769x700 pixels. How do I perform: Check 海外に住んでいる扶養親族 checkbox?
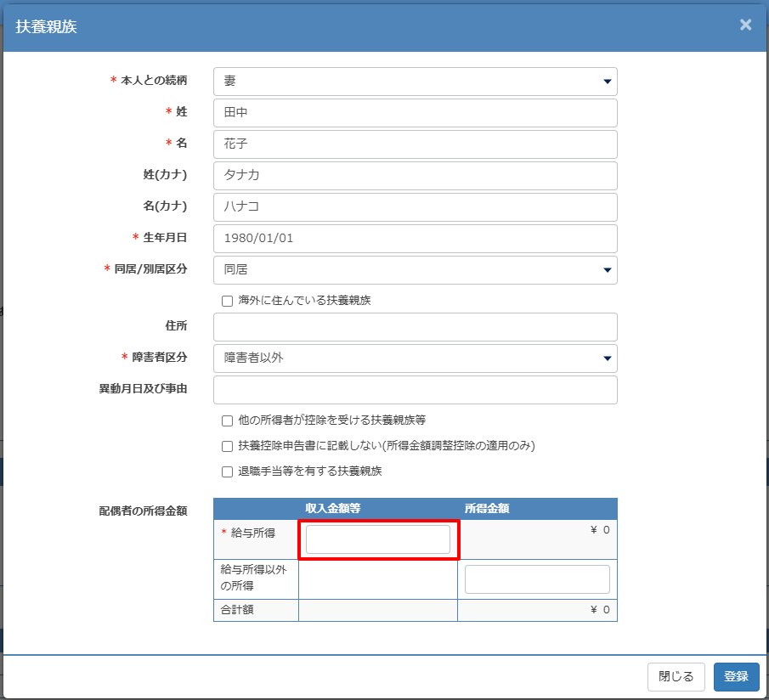click(x=227, y=301)
